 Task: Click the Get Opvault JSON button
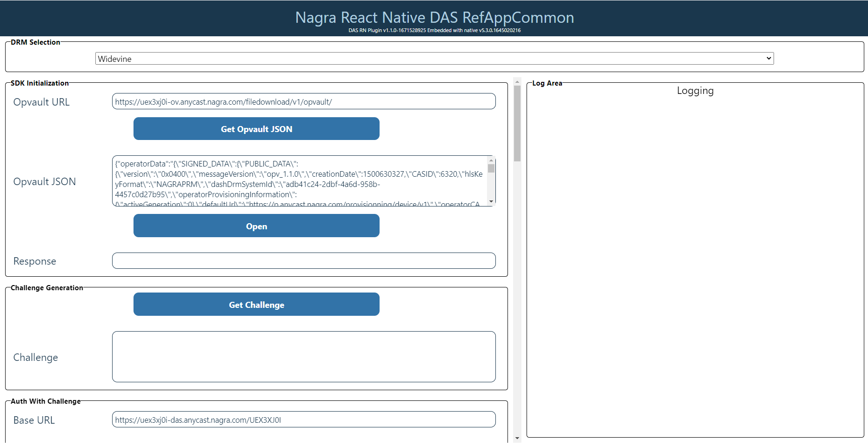(256, 128)
